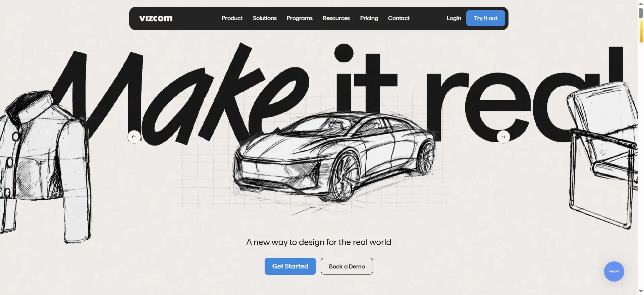The height and width of the screenshot is (295, 644).
Task: Click the Try it out button
Action: click(485, 18)
